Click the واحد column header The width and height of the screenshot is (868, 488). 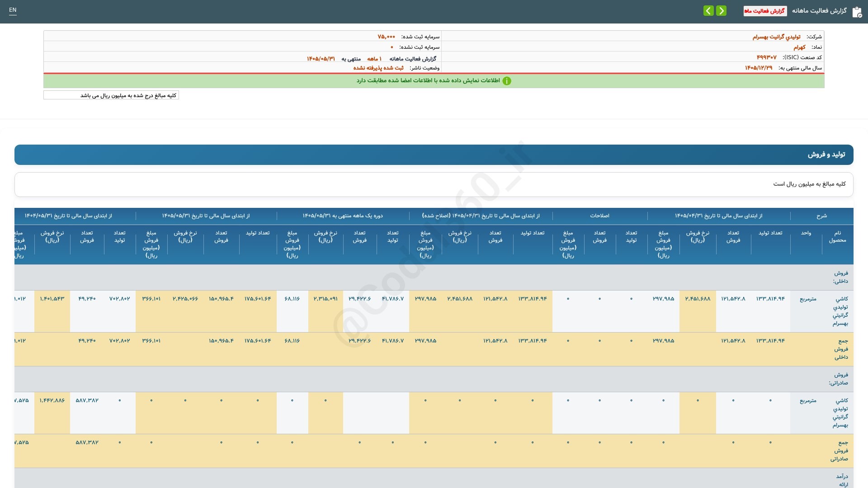806,233
